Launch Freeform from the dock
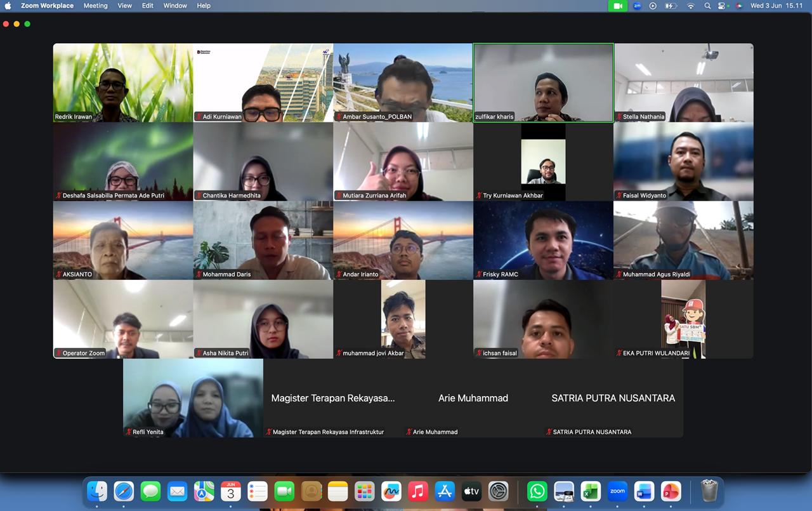Screen dimensions: 812x511 click(x=391, y=491)
